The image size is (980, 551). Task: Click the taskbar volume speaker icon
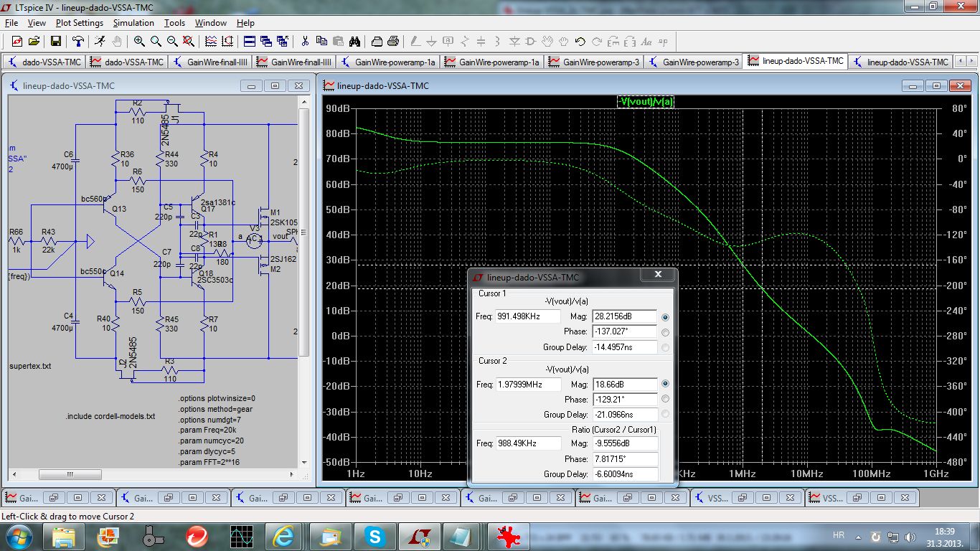click(910, 537)
